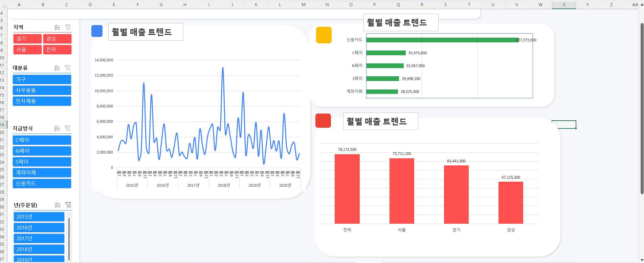Click the 지급방식 slicer header

pos(23,128)
